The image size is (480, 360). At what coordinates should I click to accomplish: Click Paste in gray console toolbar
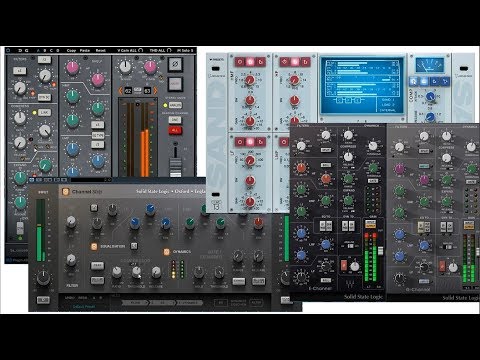pos(85,50)
